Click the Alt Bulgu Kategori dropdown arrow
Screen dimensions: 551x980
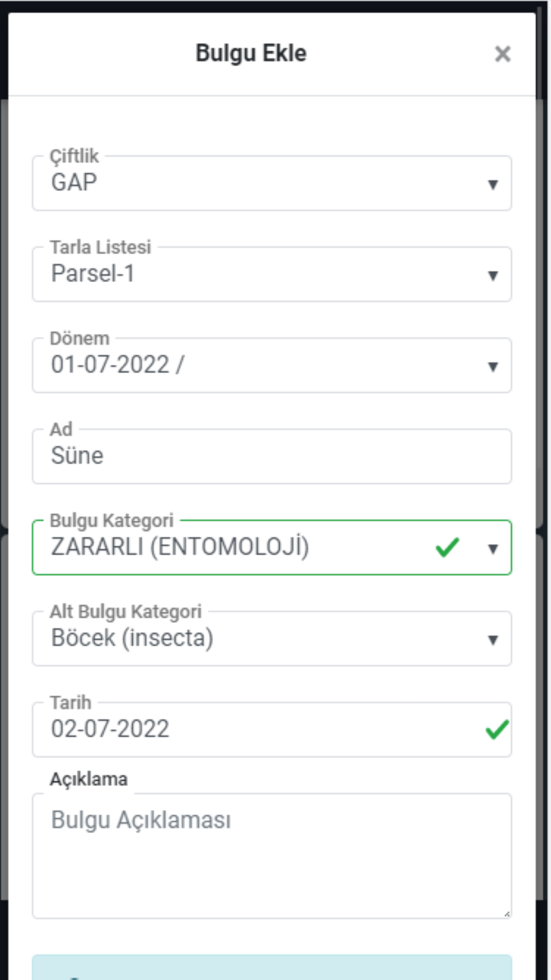pos(493,639)
